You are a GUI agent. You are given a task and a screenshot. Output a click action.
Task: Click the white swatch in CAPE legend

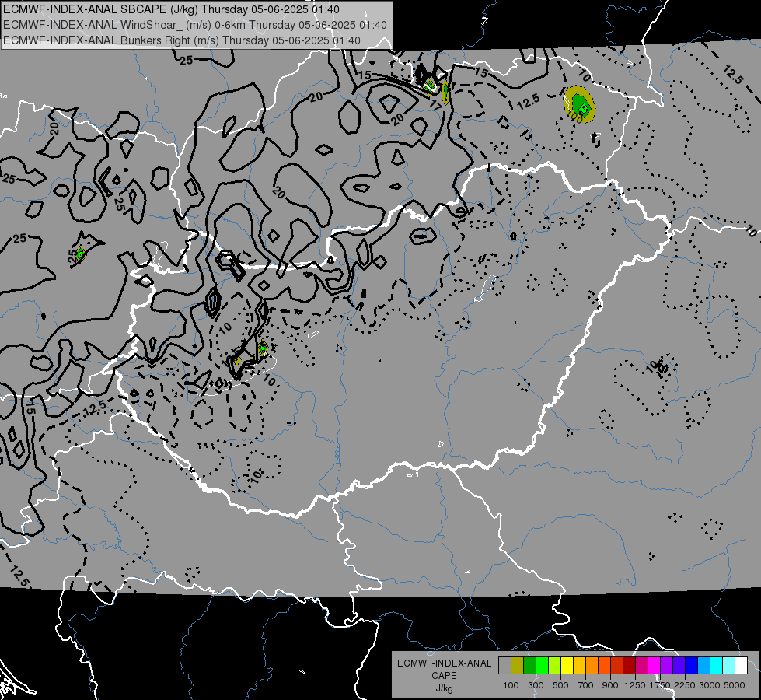742,666
